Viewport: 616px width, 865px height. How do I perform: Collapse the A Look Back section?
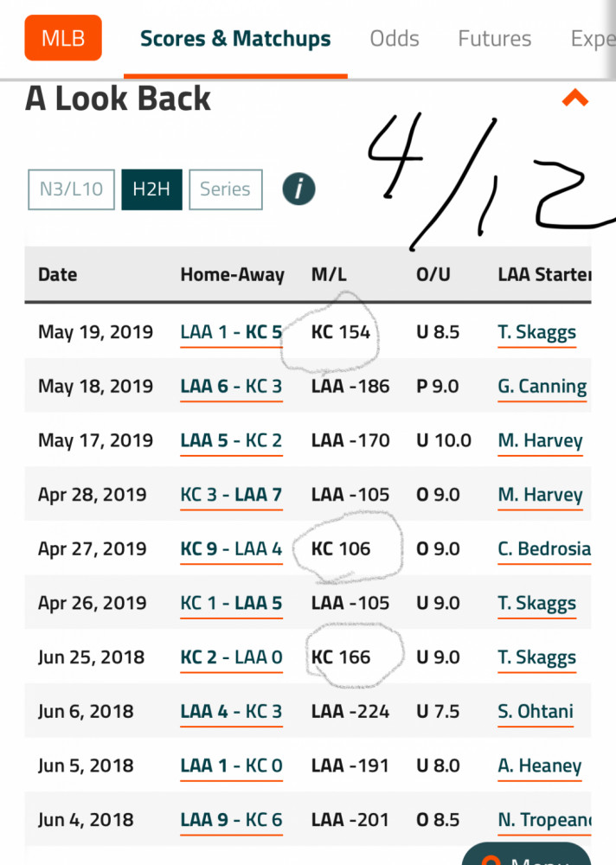point(575,98)
